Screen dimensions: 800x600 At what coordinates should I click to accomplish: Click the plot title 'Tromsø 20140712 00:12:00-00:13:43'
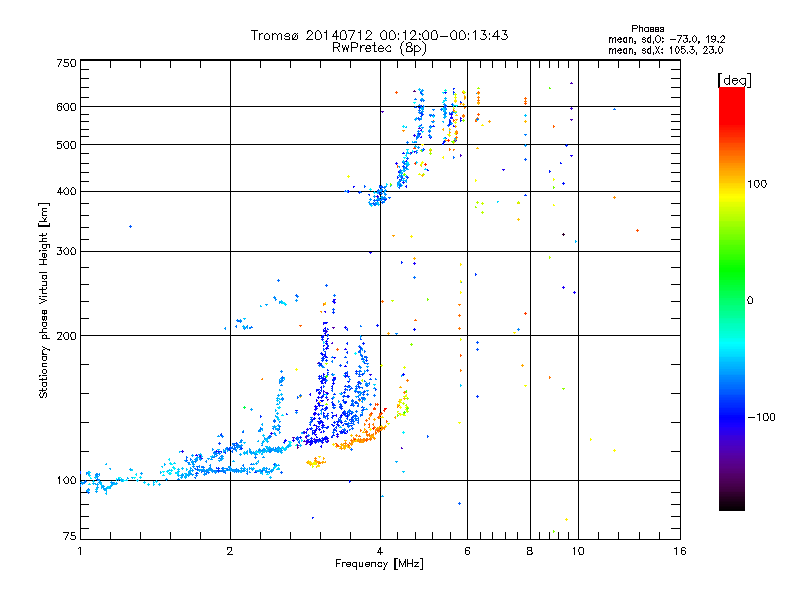point(380,35)
